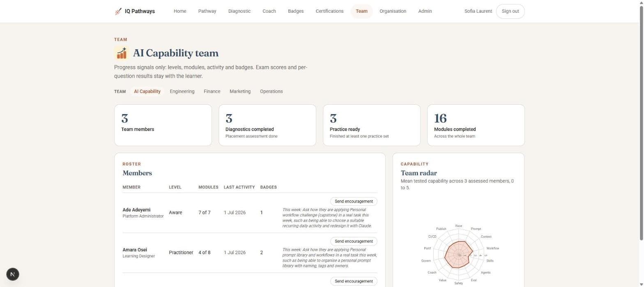Viewport: 644px width, 287px height.
Task: Click the LEVEL column header
Action: 175,187
